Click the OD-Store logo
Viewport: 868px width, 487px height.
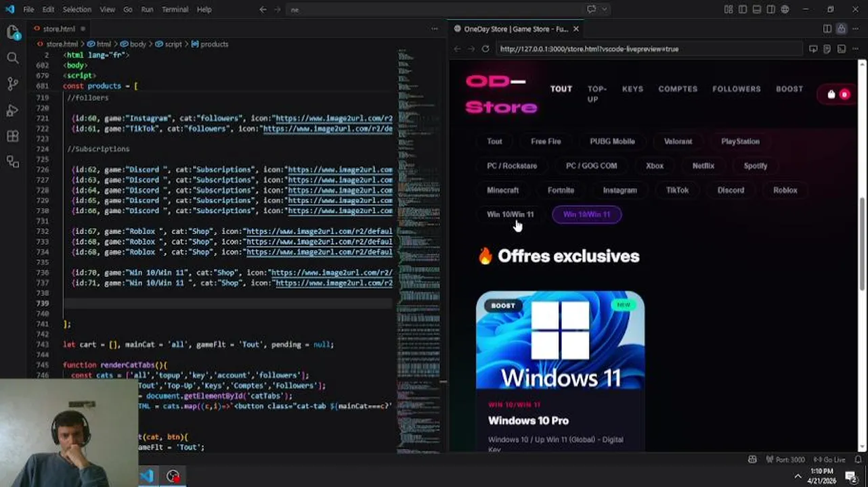[x=501, y=95]
